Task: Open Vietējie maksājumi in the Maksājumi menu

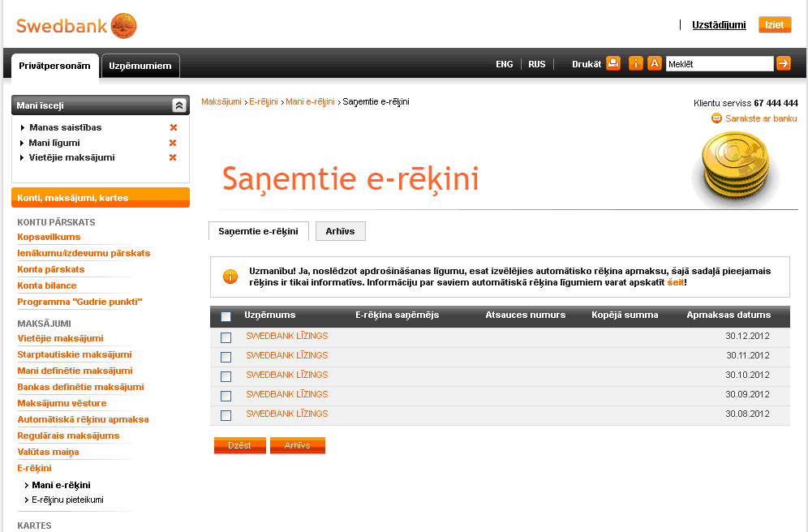Action: 60,338
